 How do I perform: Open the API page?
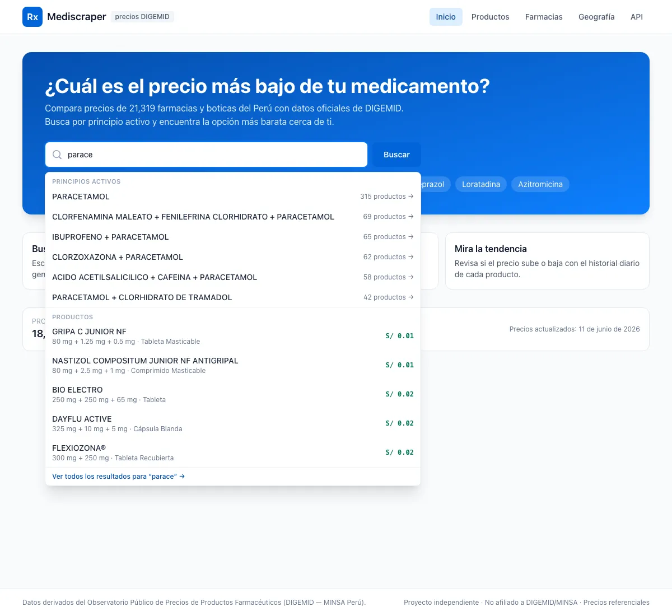tap(637, 17)
